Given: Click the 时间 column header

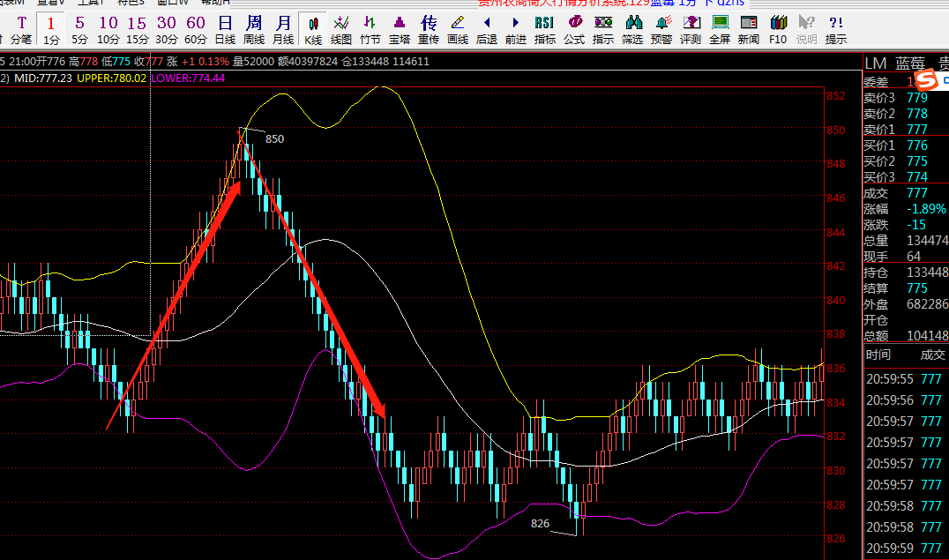Looking at the screenshot, I should click(878, 355).
